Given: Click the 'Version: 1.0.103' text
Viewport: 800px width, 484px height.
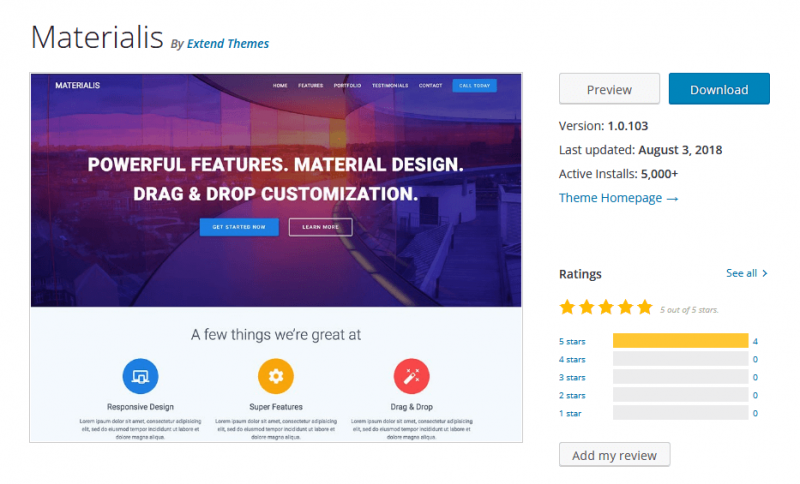Looking at the screenshot, I should [x=604, y=126].
